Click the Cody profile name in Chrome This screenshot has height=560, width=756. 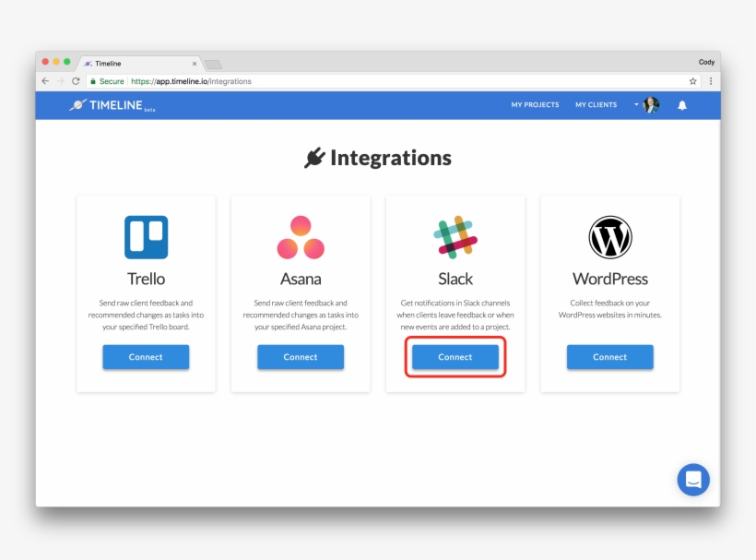click(706, 62)
